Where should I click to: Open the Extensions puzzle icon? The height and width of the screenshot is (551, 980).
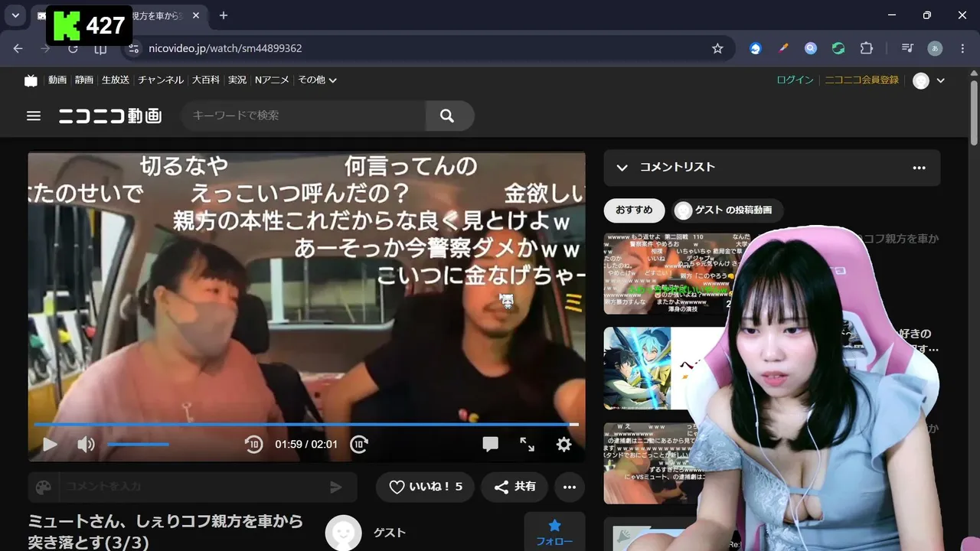866,48
